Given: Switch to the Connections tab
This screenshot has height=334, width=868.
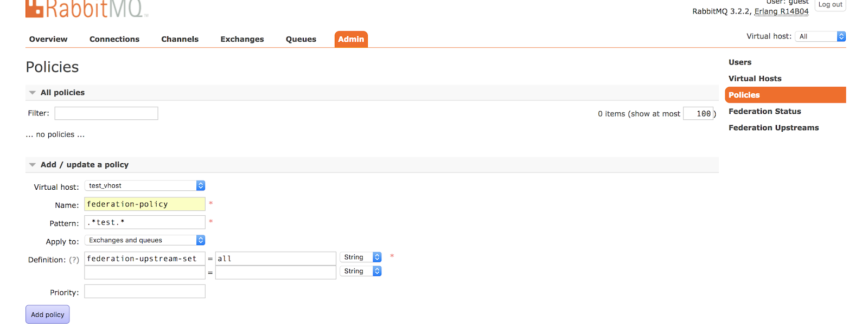Looking at the screenshot, I should coord(114,38).
